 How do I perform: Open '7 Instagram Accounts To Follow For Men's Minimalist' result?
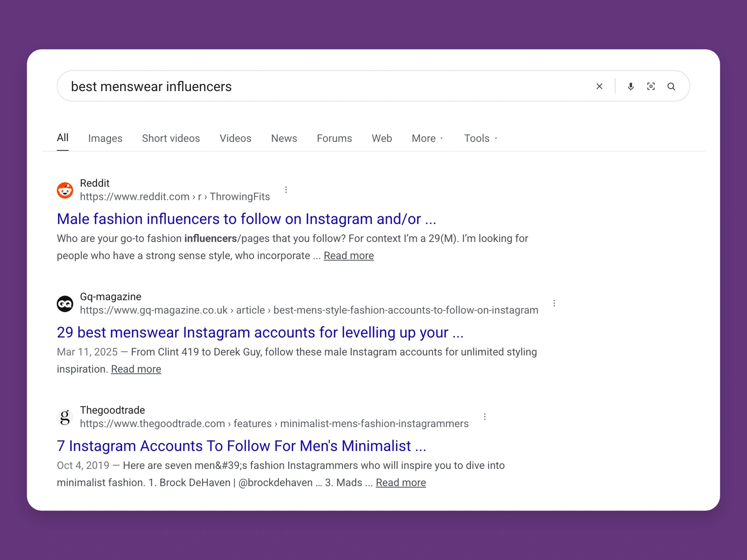click(x=241, y=446)
